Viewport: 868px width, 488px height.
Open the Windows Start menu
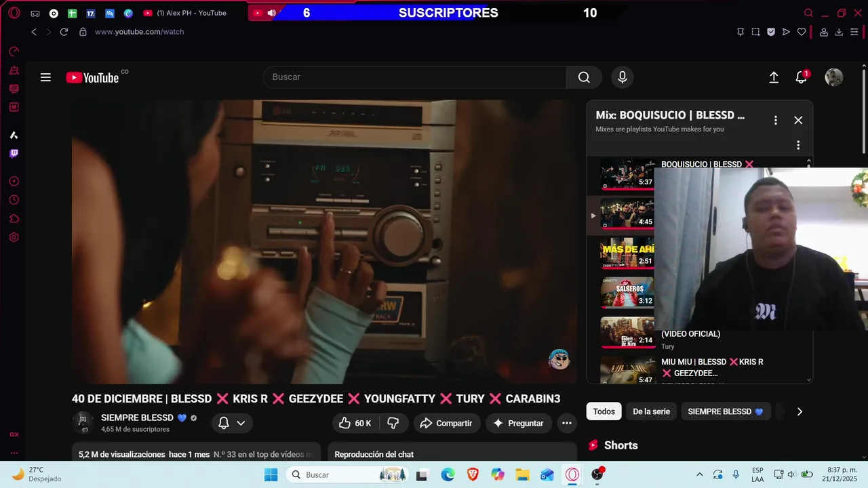pyautogui.click(x=271, y=474)
